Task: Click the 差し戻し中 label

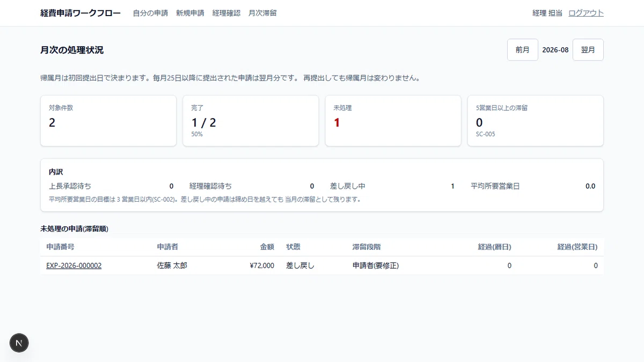Action: click(x=348, y=186)
